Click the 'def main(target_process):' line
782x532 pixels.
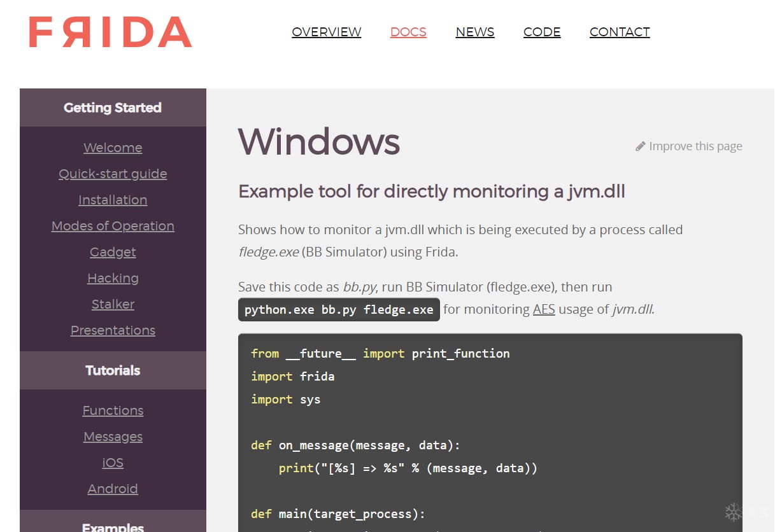click(338, 514)
